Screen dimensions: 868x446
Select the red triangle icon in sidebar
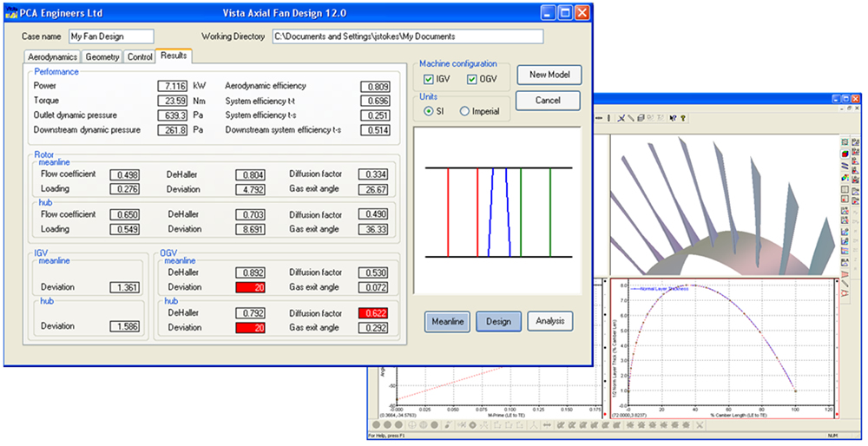pos(845,274)
